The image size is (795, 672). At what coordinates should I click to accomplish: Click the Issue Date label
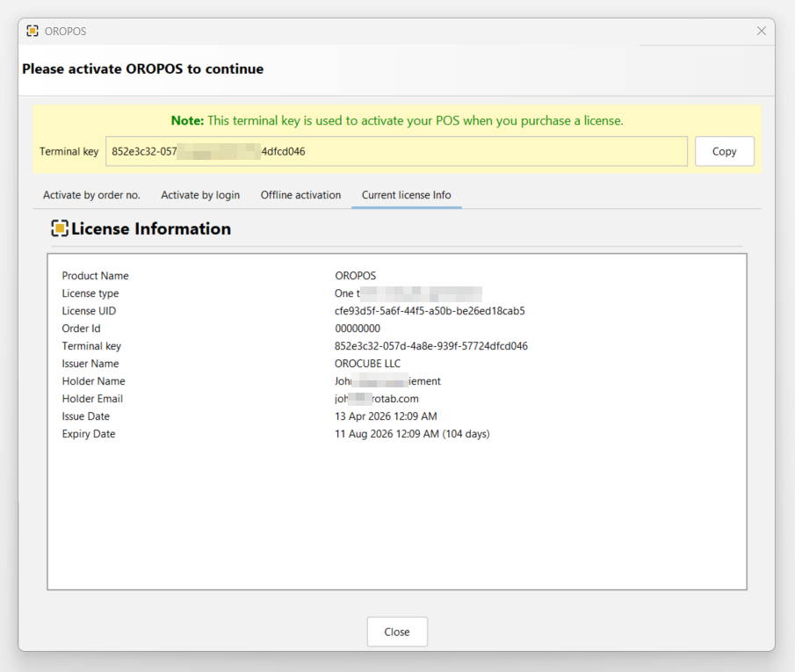[x=86, y=416]
